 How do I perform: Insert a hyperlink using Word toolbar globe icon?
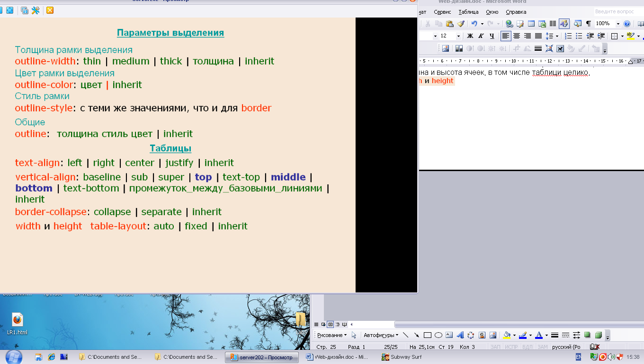[x=509, y=24]
